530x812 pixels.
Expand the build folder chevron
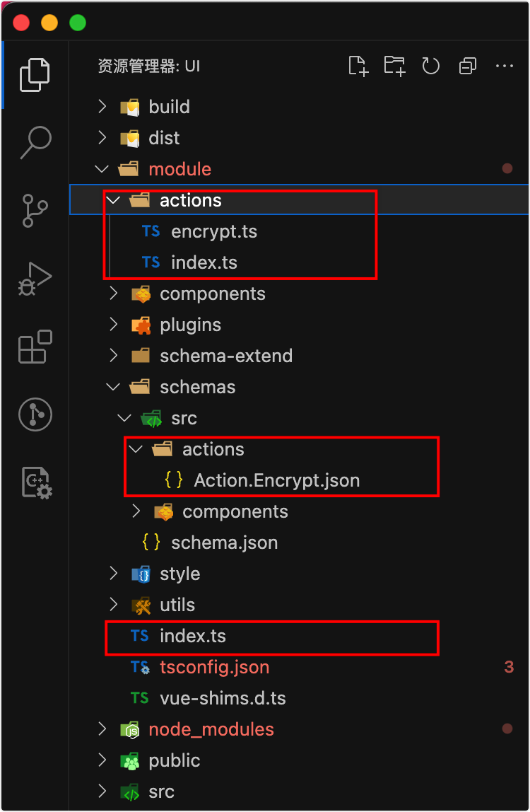[x=102, y=107]
